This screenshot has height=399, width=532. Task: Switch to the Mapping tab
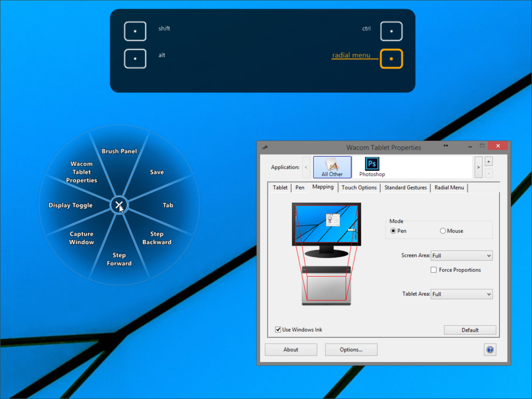pyautogui.click(x=323, y=187)
